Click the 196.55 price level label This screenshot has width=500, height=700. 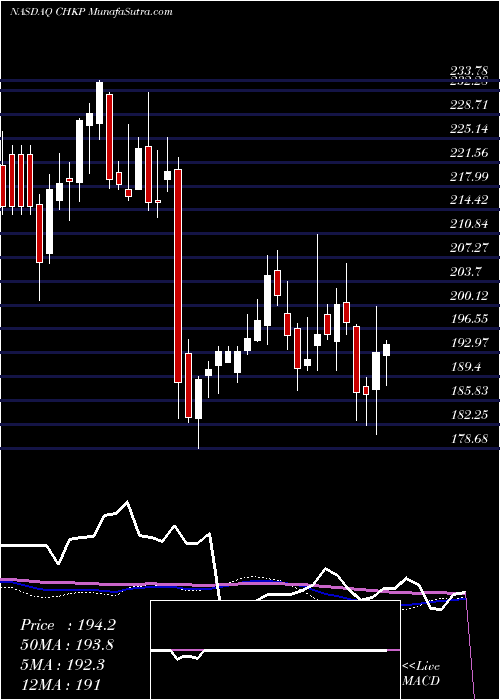click(469, 319)
